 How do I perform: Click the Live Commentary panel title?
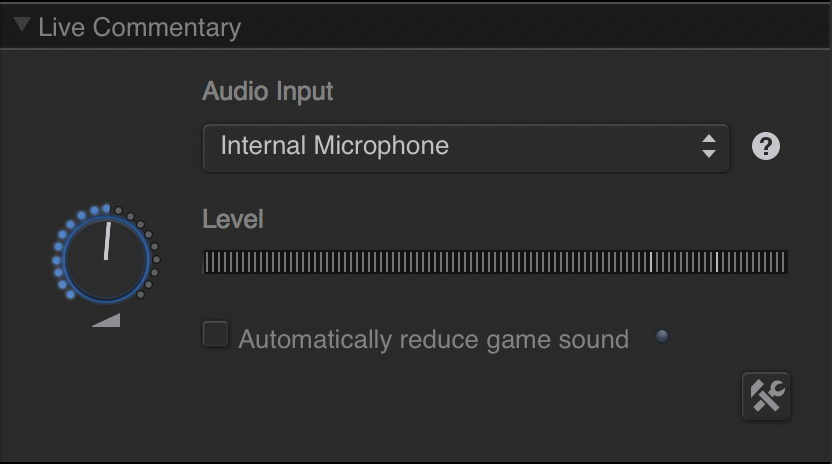click(x=139, y=27)
